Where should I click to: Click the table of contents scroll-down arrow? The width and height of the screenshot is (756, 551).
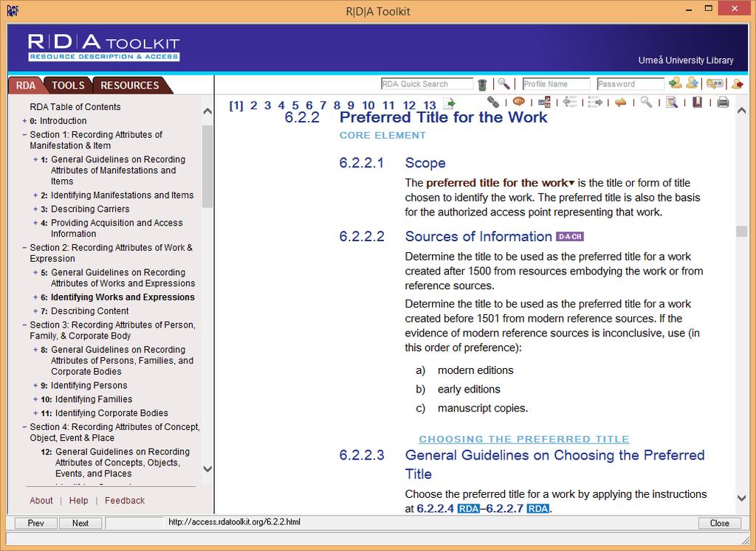207,468
